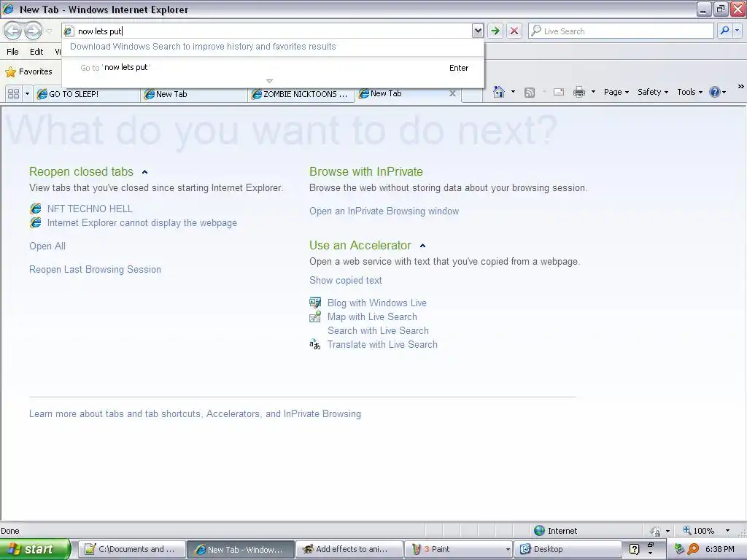The width and height of the screenshot is (747, 560).
Task: Click the Windows Start button
Action: [35, 549]
